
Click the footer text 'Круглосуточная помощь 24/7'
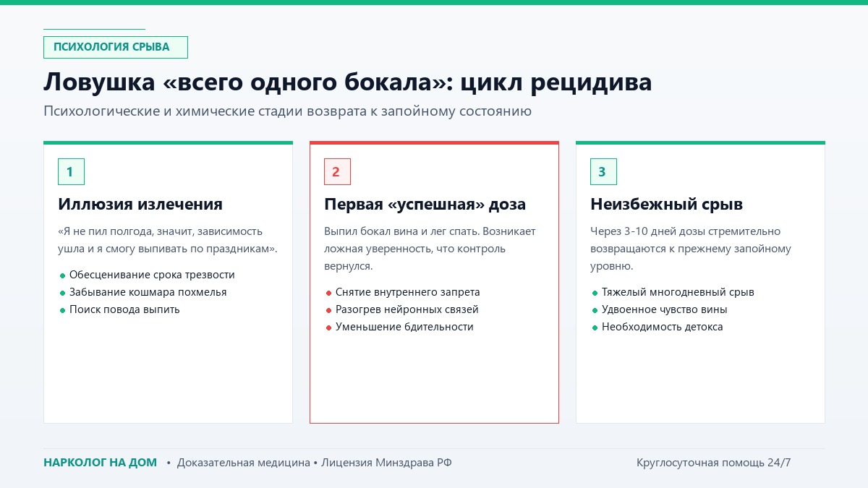tap(713, 463)
